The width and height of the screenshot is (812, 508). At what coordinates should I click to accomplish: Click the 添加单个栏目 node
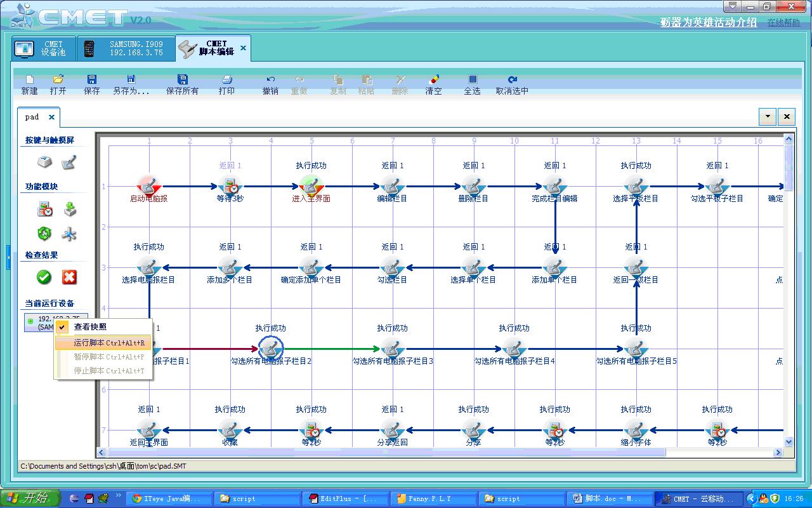tap(555, 267)
